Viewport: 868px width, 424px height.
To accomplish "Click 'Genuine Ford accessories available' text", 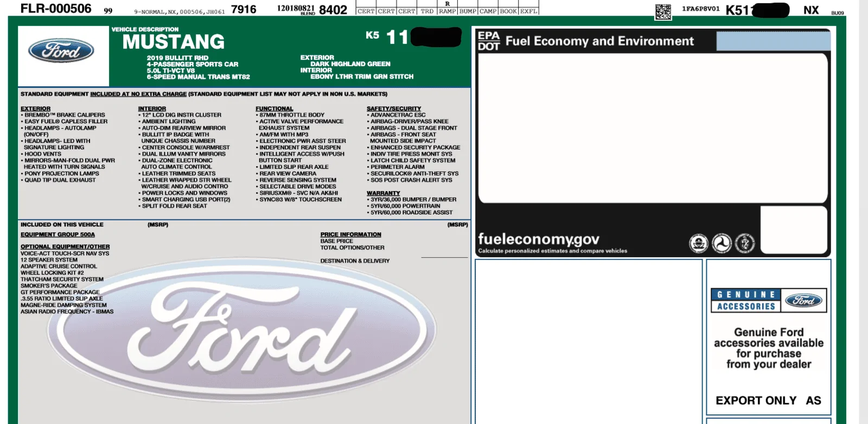I will (769, 338).
